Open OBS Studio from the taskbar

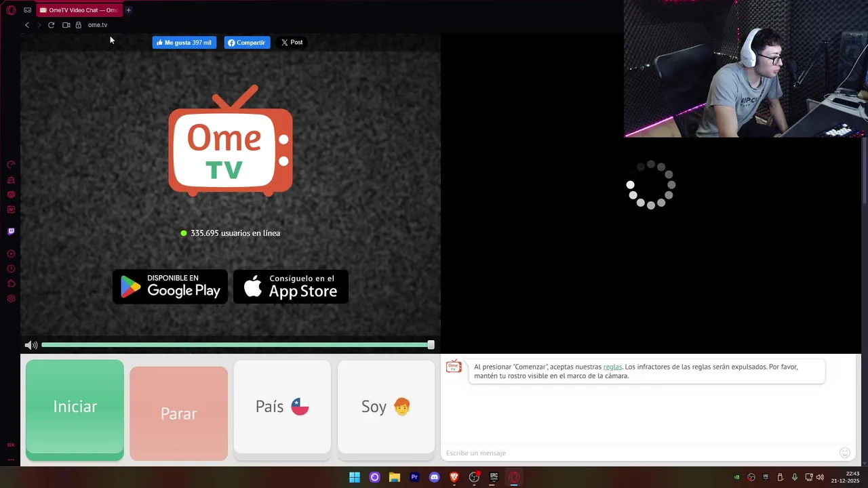[474, 477]
